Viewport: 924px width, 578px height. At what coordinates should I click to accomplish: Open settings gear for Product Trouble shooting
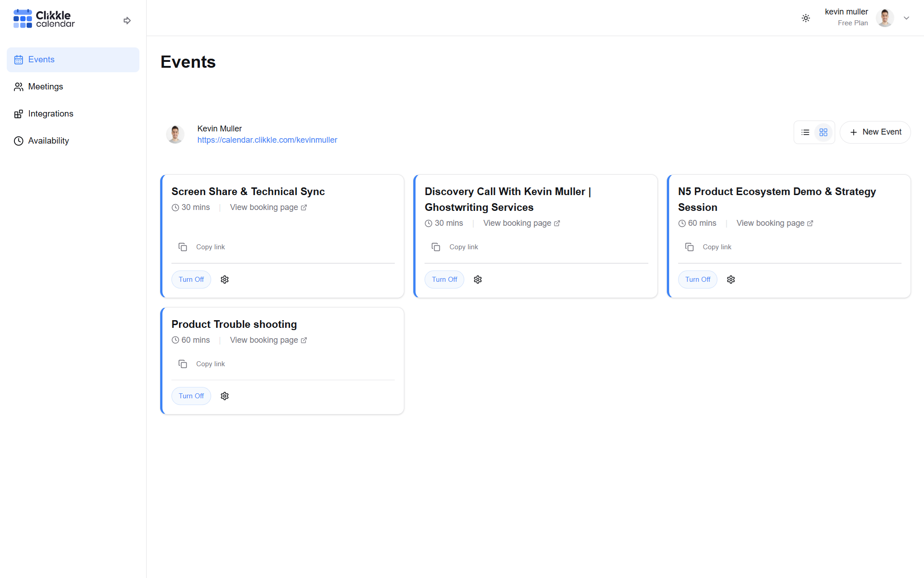(x=225, y=396)
